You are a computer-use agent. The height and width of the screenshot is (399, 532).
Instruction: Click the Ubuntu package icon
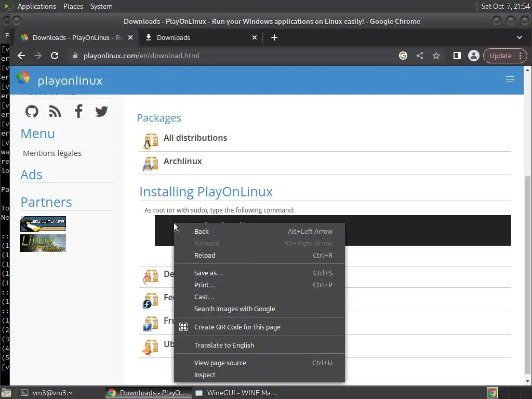click(x=151, y=347)
